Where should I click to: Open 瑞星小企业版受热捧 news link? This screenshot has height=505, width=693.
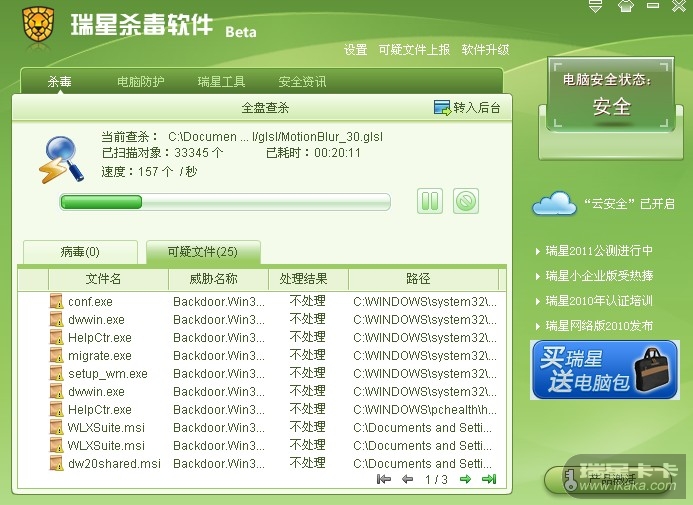click(x=599, y=276)
